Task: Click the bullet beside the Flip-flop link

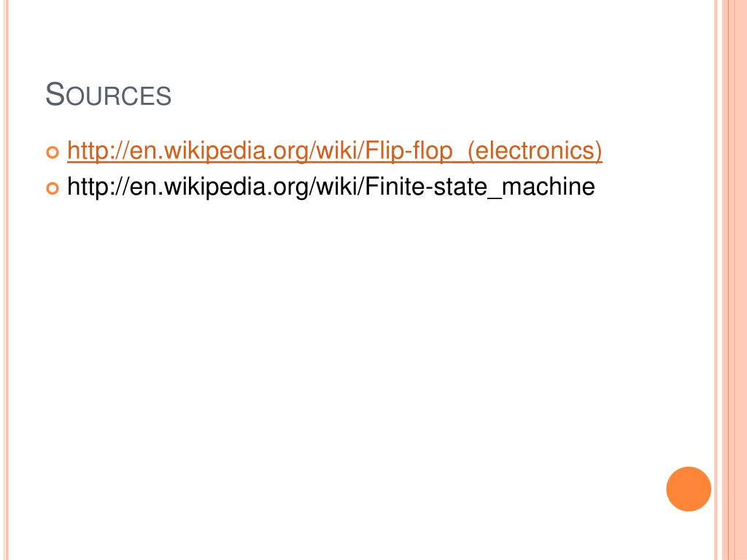Action: (53, 152)
